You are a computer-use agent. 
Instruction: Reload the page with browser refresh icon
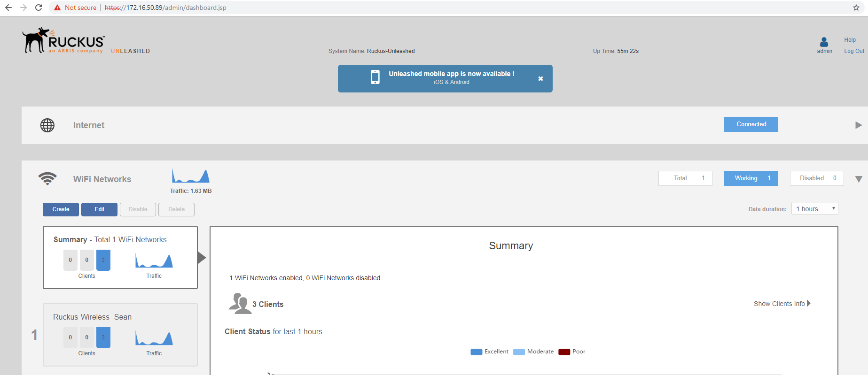coord(39,8)
